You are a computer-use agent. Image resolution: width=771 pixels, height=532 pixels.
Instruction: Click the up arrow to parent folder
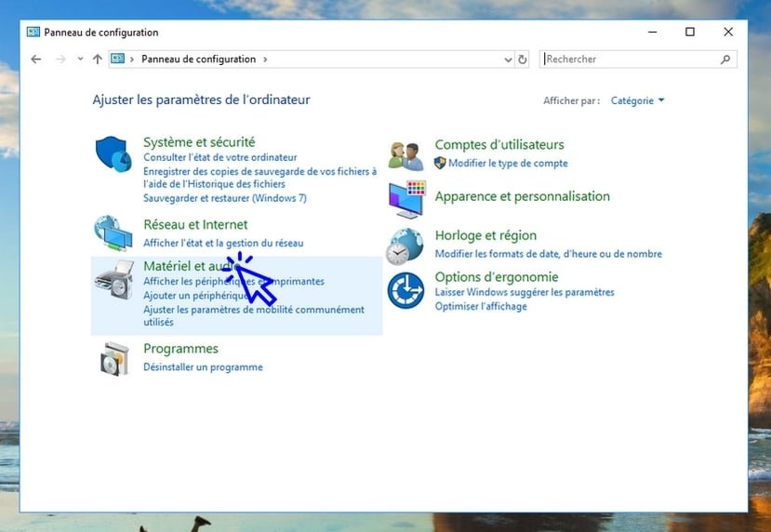[98, 60]
